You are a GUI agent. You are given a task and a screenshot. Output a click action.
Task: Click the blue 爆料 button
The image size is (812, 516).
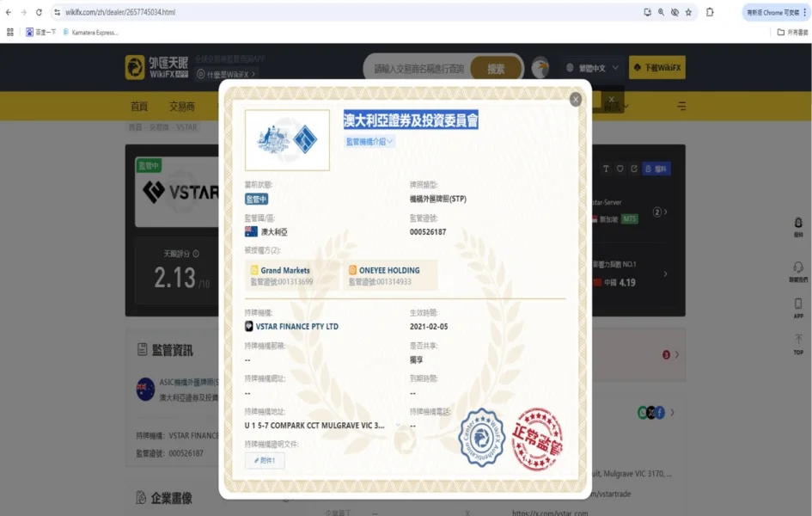(656, 169)
